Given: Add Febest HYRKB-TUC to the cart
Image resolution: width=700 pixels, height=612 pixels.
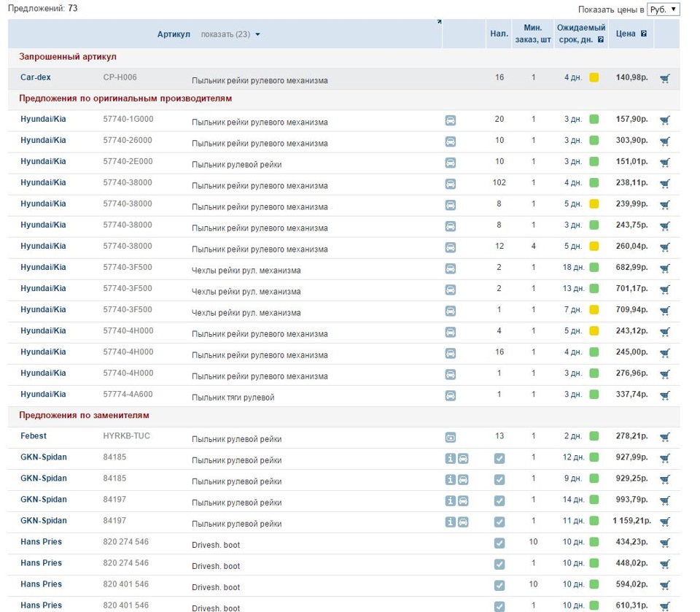Looking at the screenshot, I should [664, 438].
